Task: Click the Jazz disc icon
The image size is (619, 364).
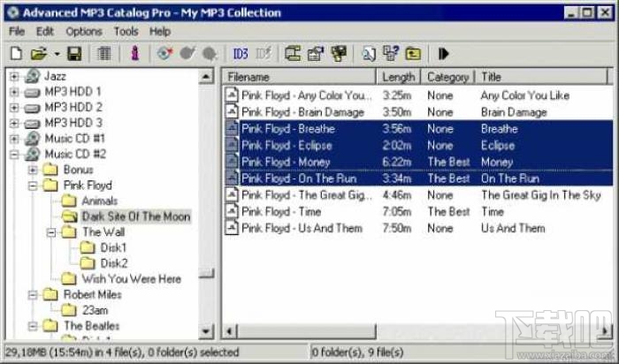Action: (x=32, y=76)
